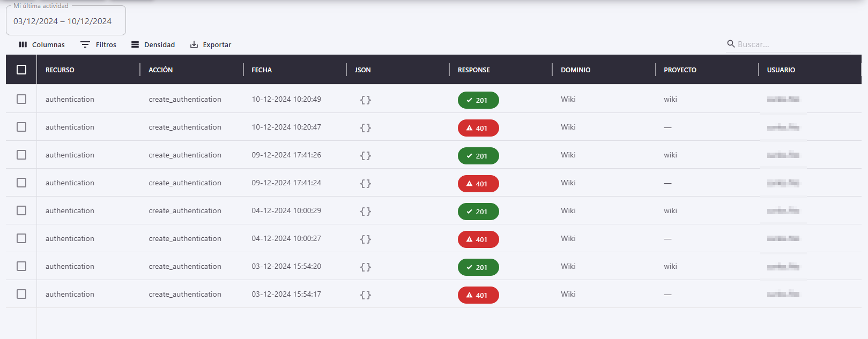Check the row dated 10-12-2024 10:20:49
Screen dimensions: 868x339
(21, 99)
